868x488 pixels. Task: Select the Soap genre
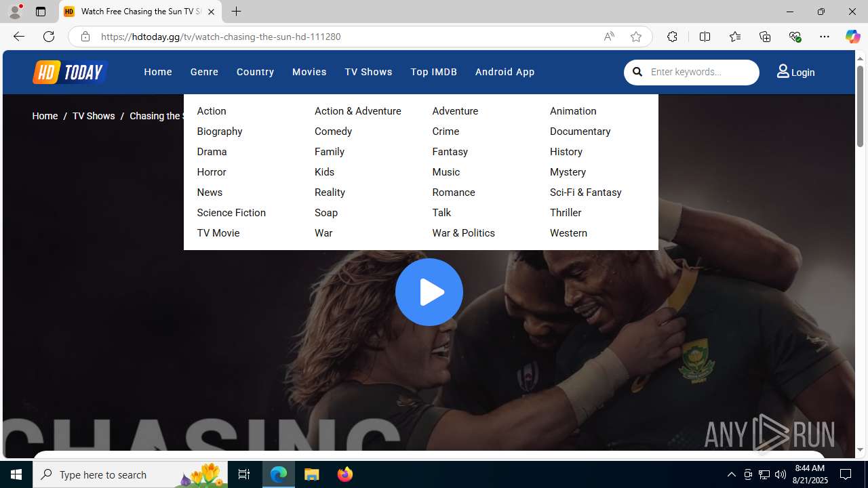326,213
